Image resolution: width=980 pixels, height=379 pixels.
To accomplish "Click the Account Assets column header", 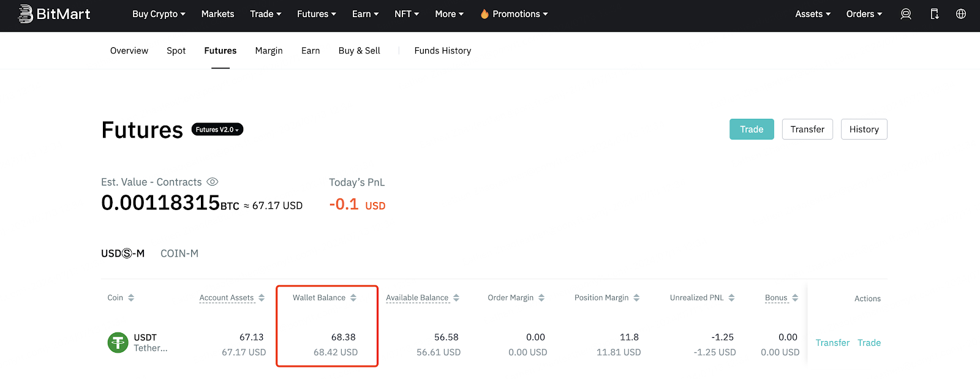I will tap(227, 298).
